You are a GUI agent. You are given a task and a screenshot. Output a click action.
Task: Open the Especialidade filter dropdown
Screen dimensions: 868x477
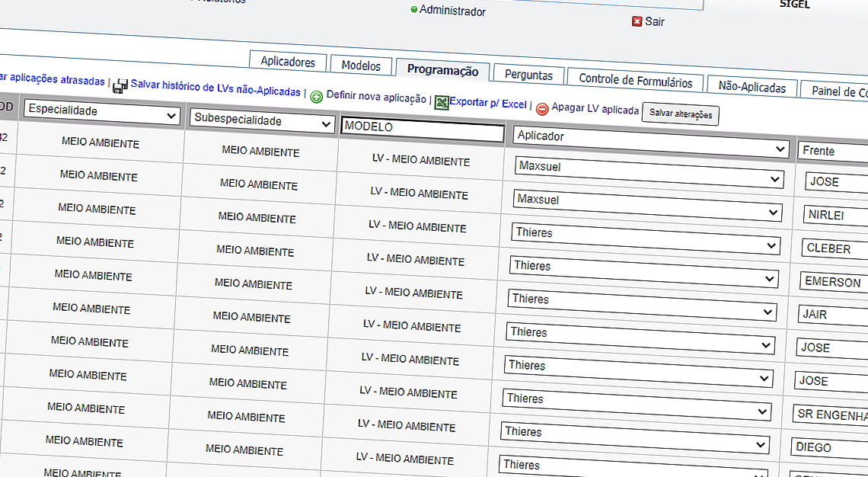[x=101, y=110]
